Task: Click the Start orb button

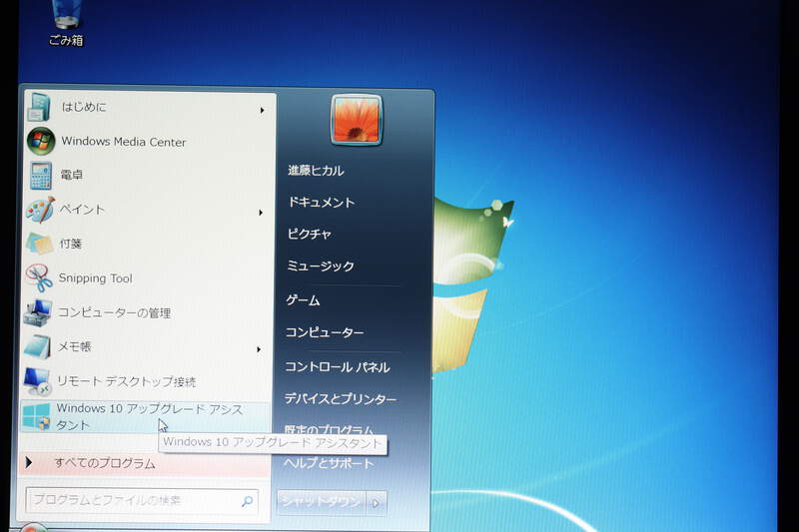Action: click(33, 527)
